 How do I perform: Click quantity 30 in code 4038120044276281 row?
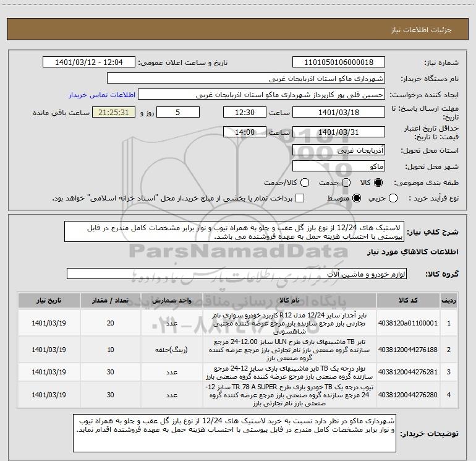click(x=110, y=372)
